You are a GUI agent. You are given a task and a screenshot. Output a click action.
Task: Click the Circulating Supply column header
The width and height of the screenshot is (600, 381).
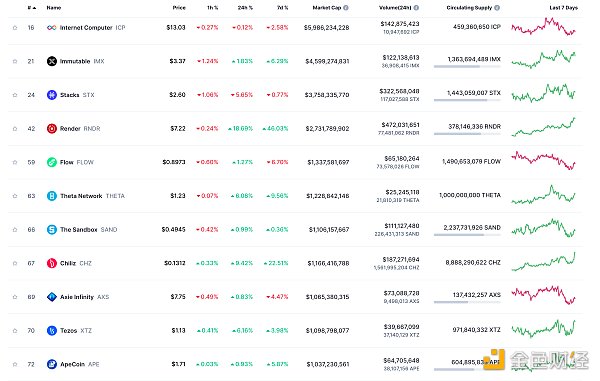click(469, 8)
